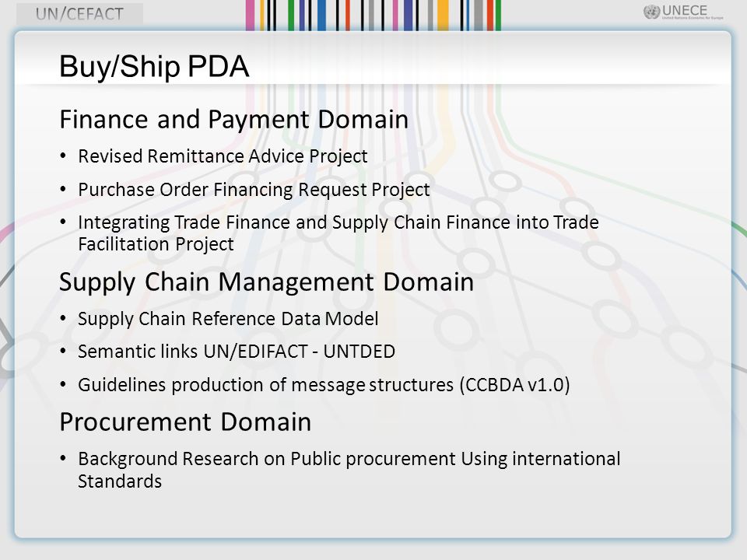Viewport: 747px width, 560px height.
Task: Click the Supply Chain Management Domain heading
Action: pos(266,282)
